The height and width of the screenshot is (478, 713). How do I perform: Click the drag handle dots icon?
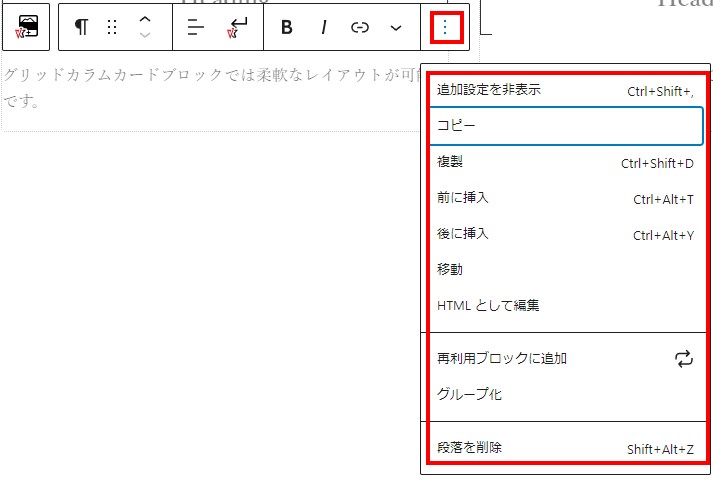(x=112, y=28)
